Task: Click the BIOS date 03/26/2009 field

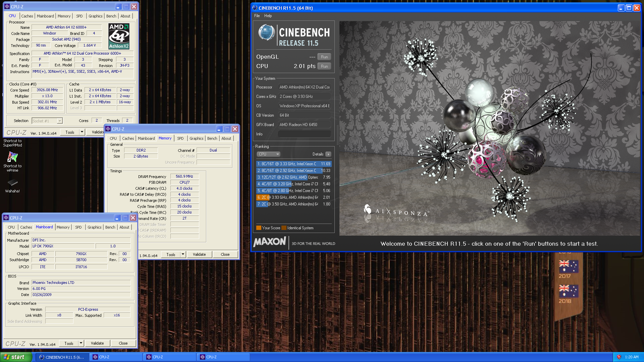Action: (81, 295)
